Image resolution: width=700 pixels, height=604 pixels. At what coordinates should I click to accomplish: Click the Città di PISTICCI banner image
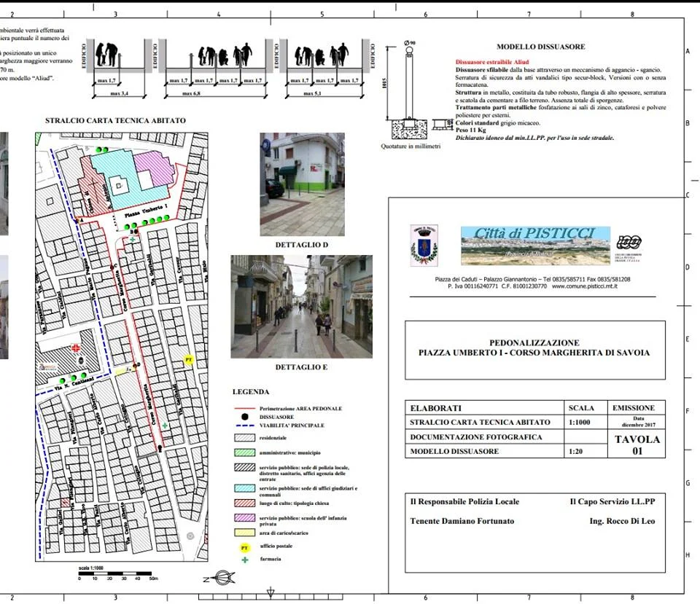535,246
